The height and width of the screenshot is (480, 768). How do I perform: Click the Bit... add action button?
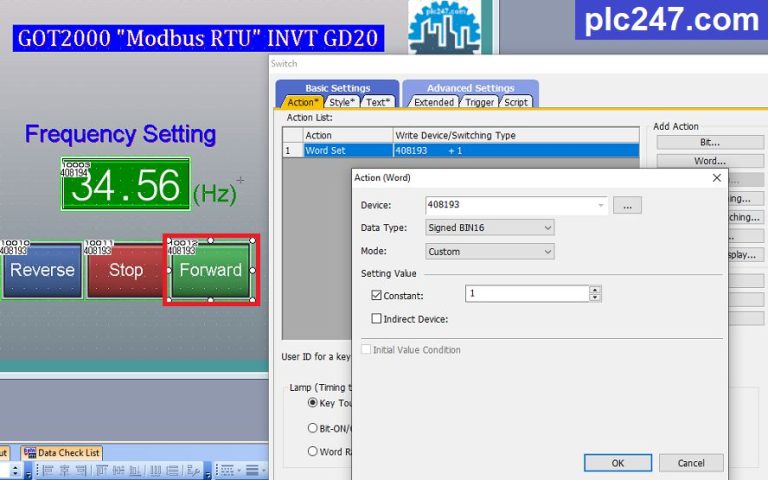tap(709, 143)
